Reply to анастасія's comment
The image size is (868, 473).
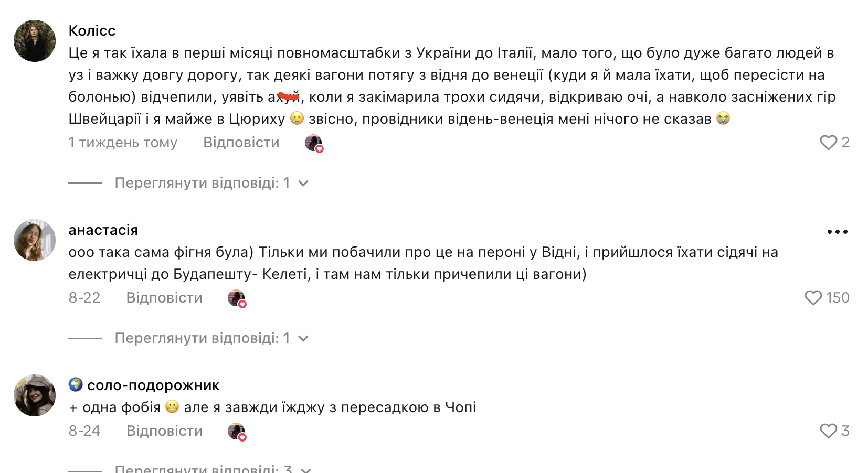(164, 298)
